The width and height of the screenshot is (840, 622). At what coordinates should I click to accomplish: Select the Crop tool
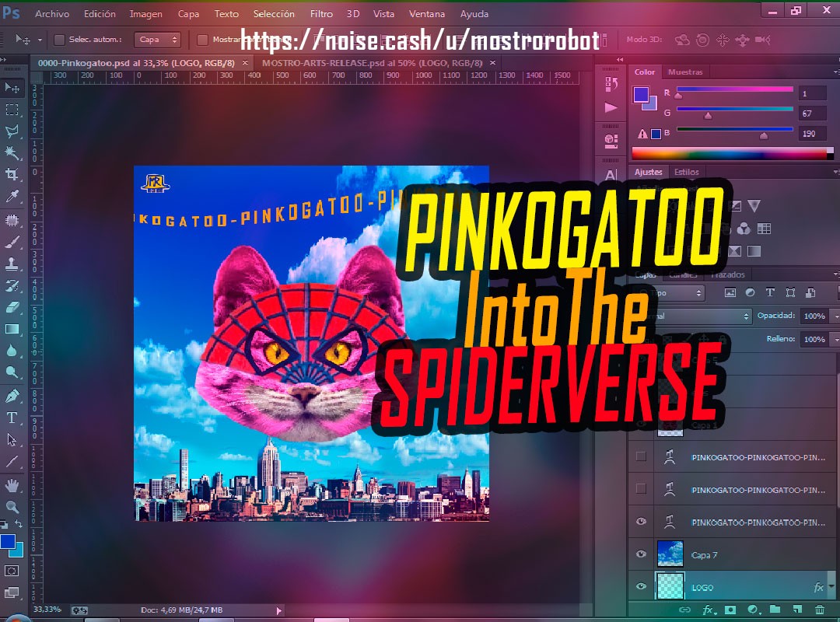pos(12,174)
